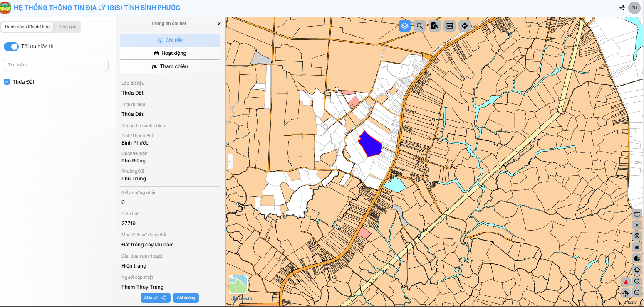Viewport: 644px width, 307px height.
Task: Open the directions tool in map toolbar
Action: click(465, 26)
